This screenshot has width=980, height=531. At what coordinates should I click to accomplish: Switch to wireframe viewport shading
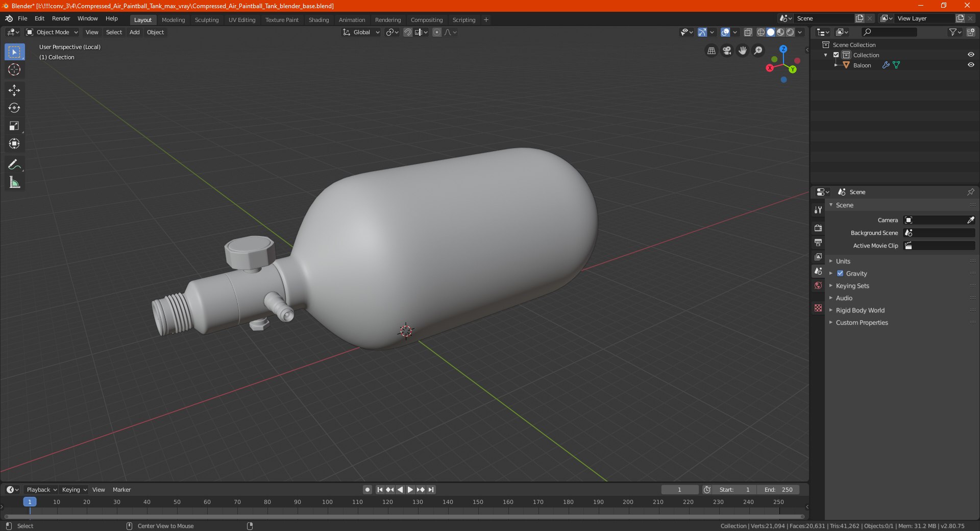(x=761, y=32)
